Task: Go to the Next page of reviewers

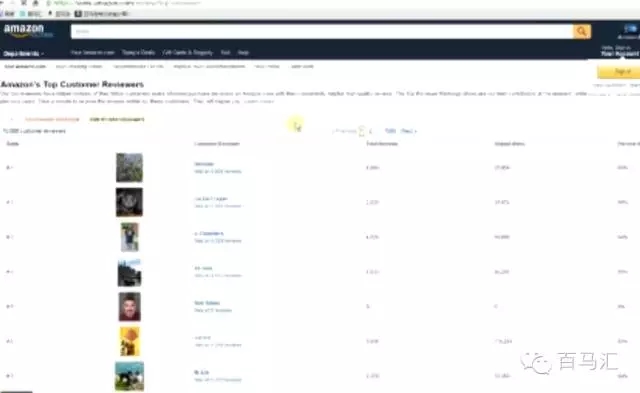Action: click(x=409, y=131)
